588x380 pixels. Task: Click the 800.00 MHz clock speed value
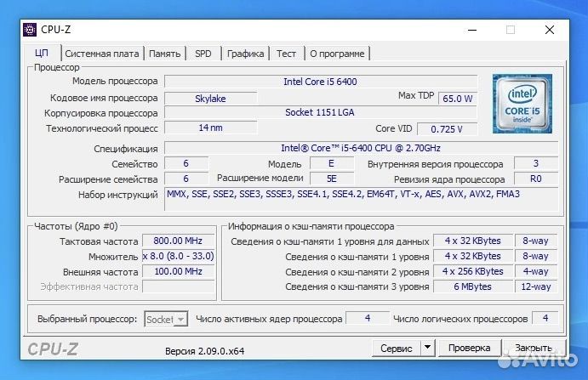[x=178, y=241]
